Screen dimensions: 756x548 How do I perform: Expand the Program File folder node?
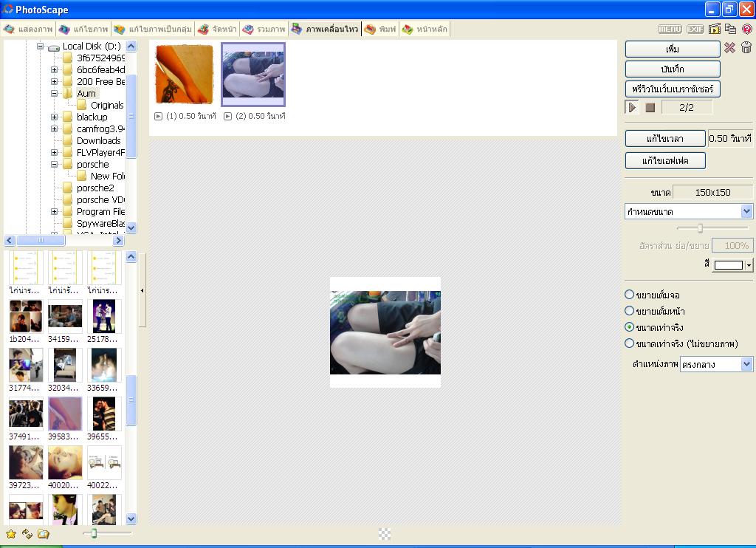[54, 211]
